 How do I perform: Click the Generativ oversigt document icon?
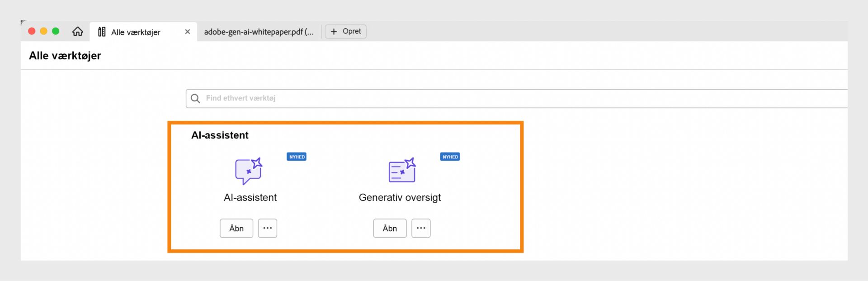pyautogui.click(x=401, y=171)
